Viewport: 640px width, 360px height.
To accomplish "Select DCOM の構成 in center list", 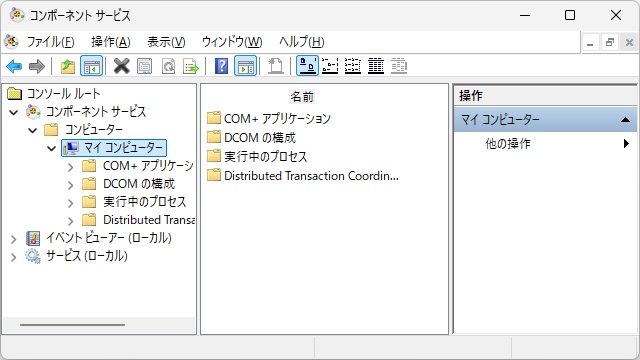I will click(260, 138).
